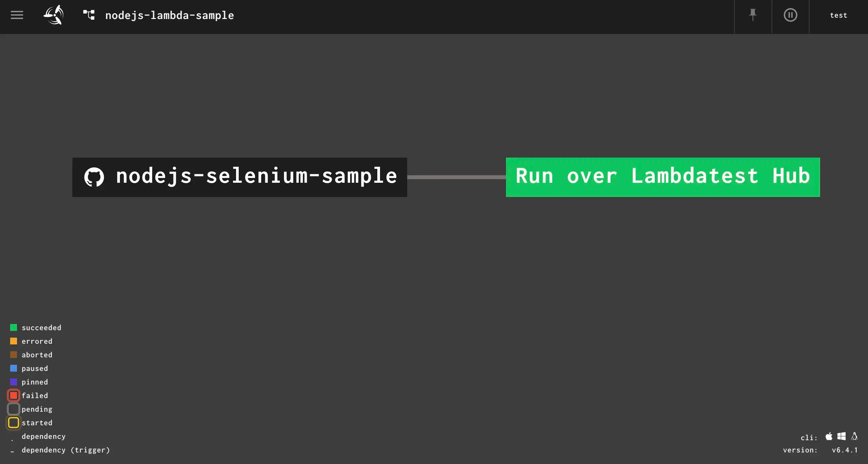
Task: Check the paused legend entry
Action: (x=14, y=368)
